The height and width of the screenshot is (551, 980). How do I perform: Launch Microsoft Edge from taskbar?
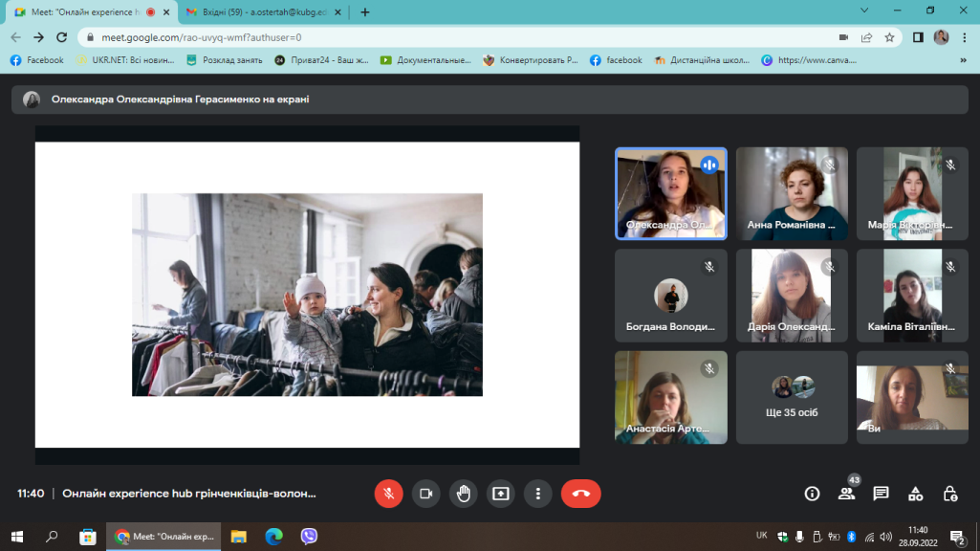click(x=273, y=537)
